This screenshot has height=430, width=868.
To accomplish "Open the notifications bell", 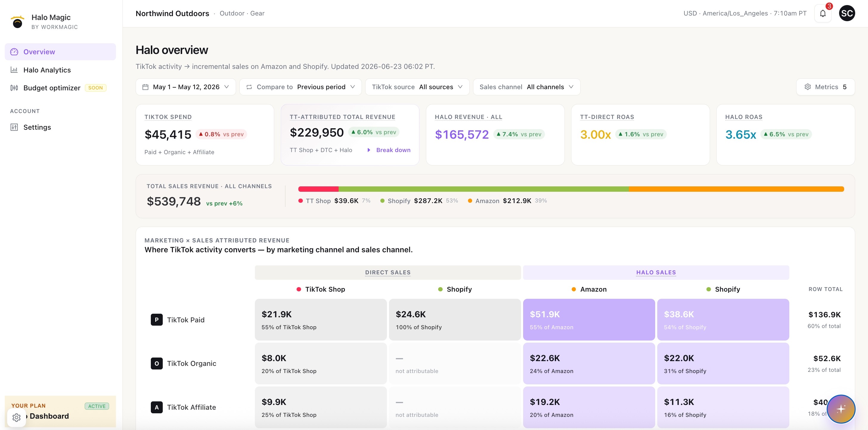I will (x=822, y=13).
